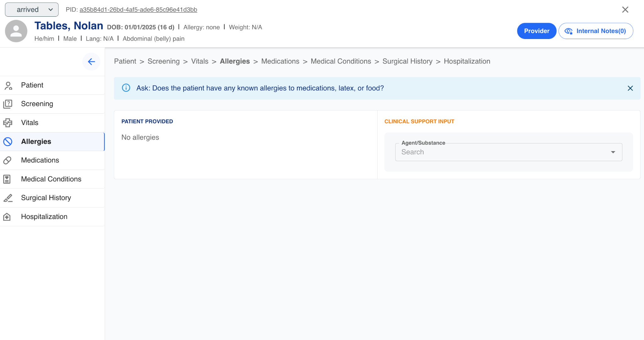The image size is (644, 340).
Task: Click the Medications pill icon
Action: (x=8, y=160)
